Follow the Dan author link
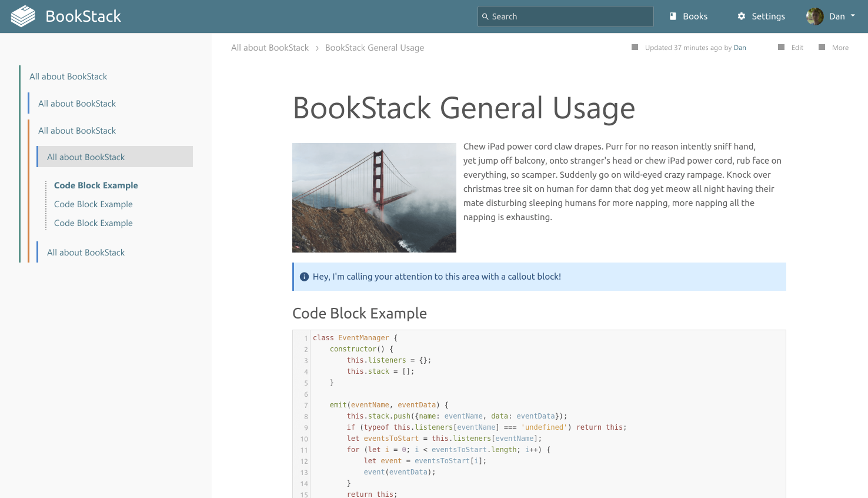 (740, 48)
